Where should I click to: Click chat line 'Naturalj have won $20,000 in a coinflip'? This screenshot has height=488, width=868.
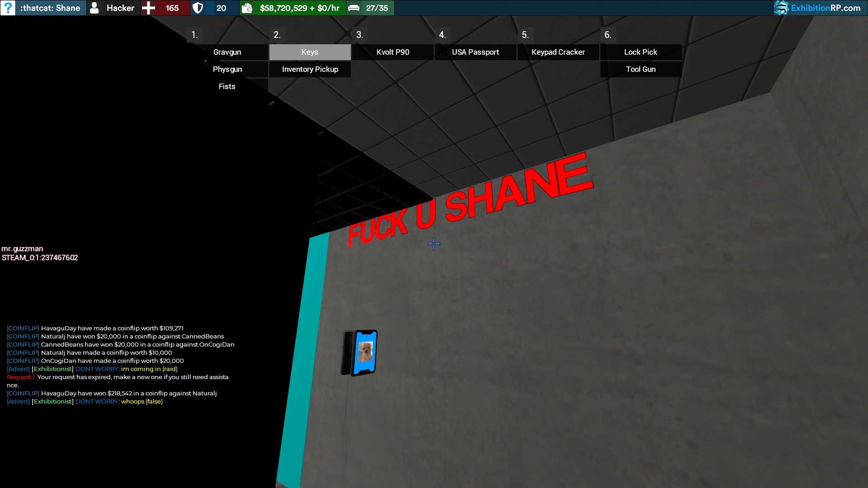pos(115,336)
